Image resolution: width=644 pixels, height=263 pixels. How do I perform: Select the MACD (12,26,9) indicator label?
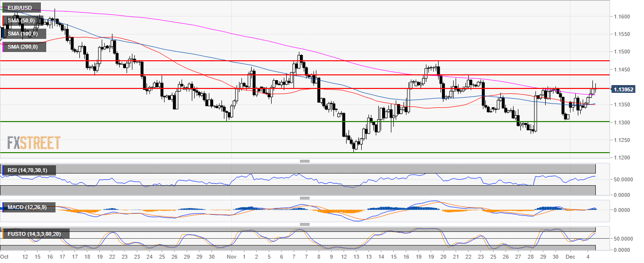click(30, 208)
